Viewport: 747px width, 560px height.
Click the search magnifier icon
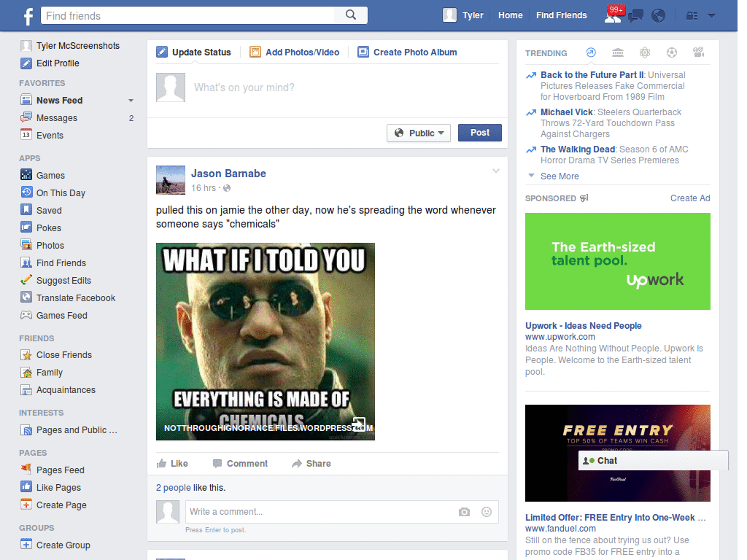pos(351,15)
